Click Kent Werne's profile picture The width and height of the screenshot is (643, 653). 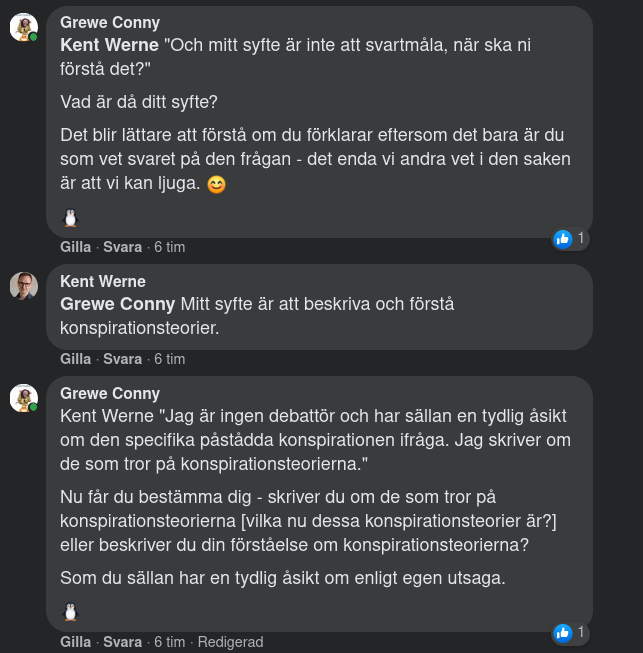pyautogui.click(x=24, y=285)
